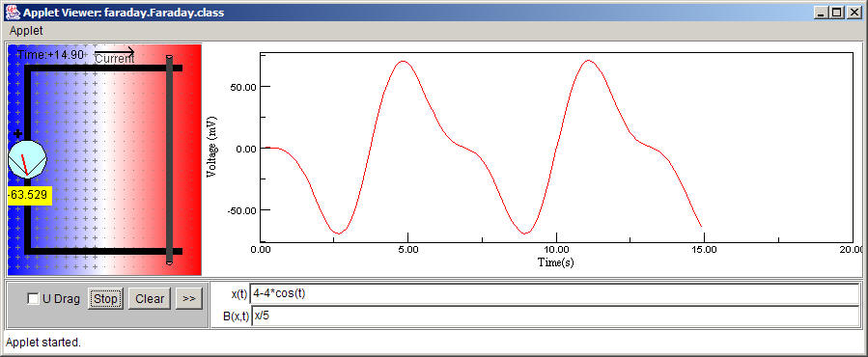Click the >> step forward button
The width and height of the screenshot is (868, 357).
(x=189, y=299)
